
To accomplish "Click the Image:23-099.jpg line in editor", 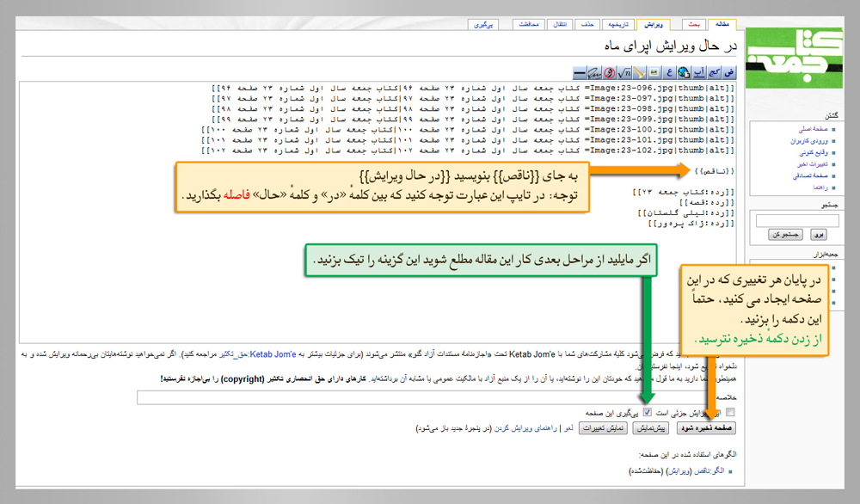I will (x=473, y=119).
